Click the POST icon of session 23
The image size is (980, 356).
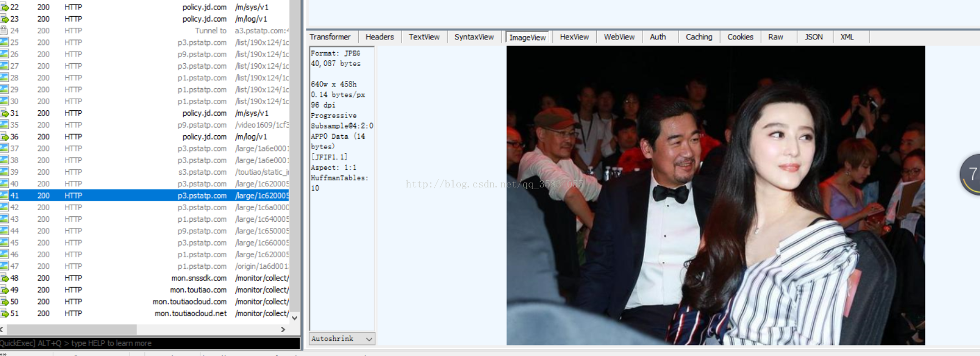pos(4,19)
